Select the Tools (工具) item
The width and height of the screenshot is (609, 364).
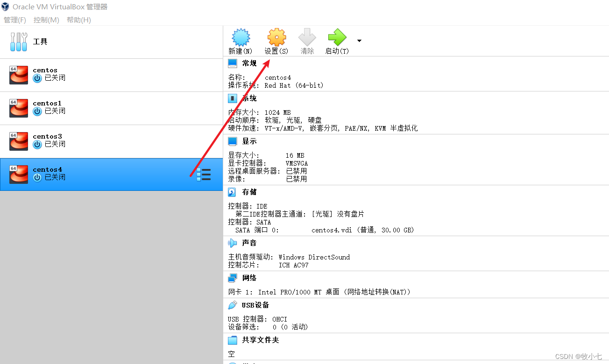pos(111,42)
